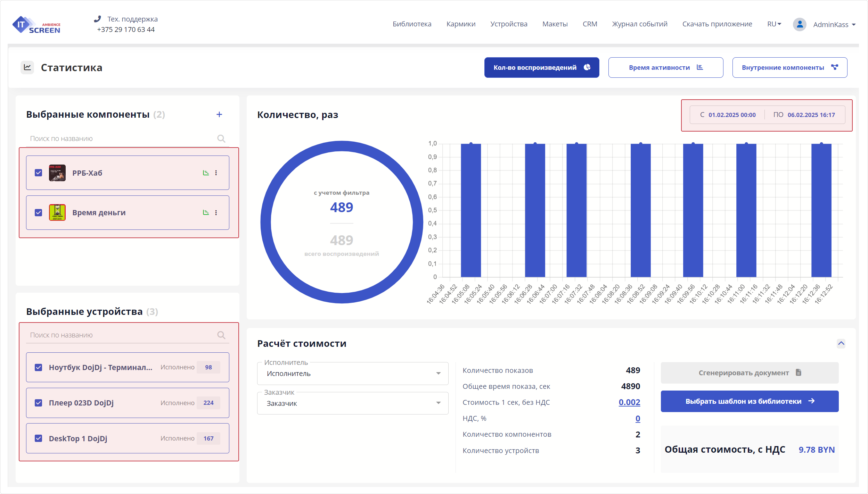Click the statistics line-chart icon near Статистика

[27, 67]
